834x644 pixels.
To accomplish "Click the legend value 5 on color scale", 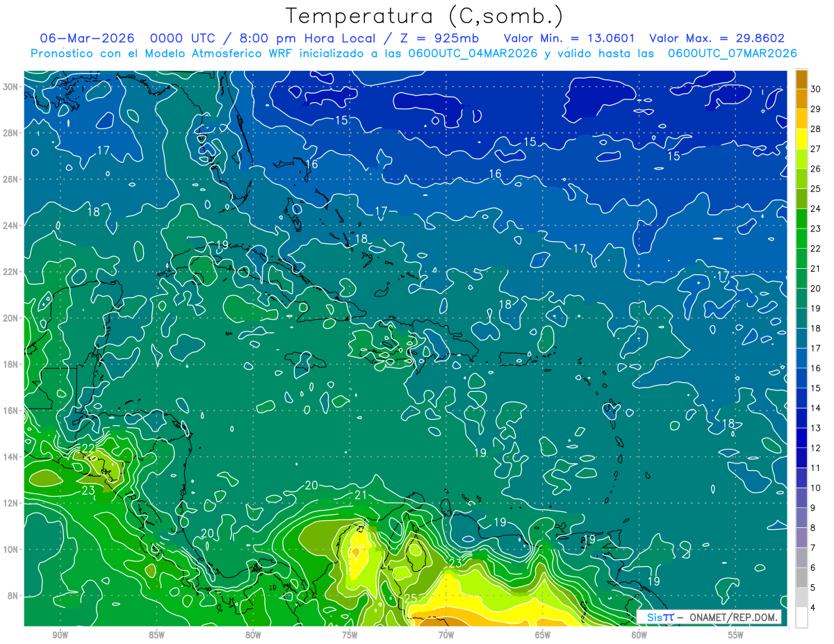I will coord(814,588).
